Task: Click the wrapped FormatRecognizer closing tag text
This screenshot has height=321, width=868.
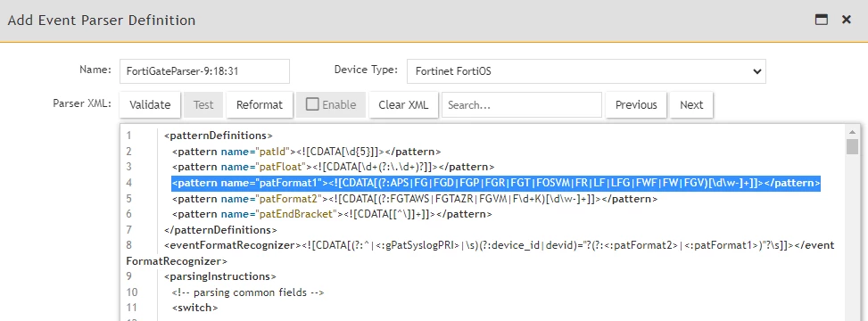Action: (177, 260)
